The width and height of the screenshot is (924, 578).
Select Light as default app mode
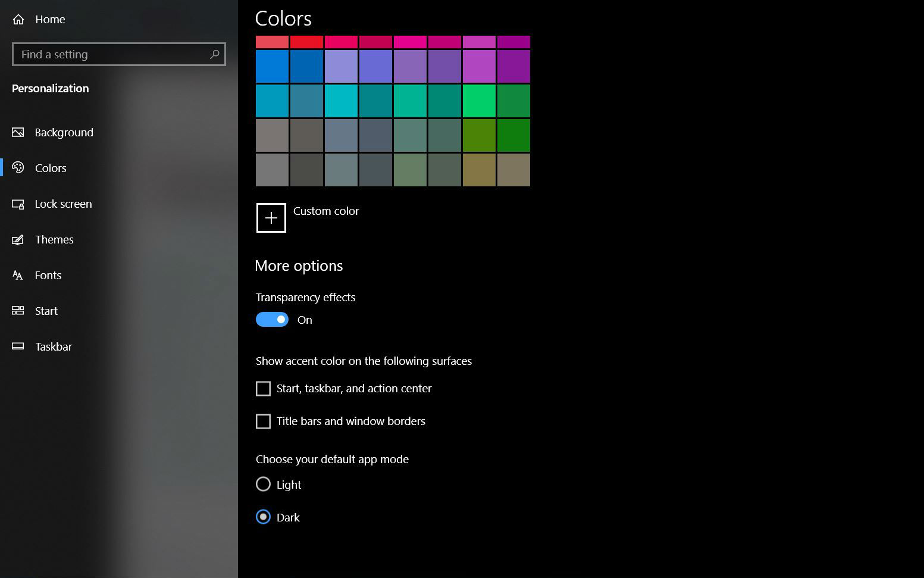point(263,484)
